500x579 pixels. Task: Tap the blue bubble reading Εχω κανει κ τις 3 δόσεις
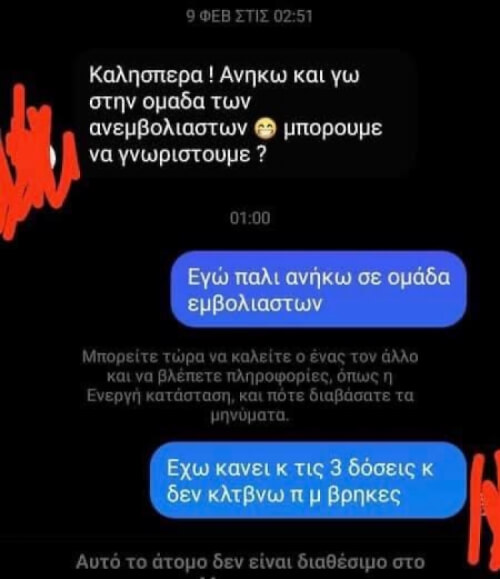[x=308, y=480]
